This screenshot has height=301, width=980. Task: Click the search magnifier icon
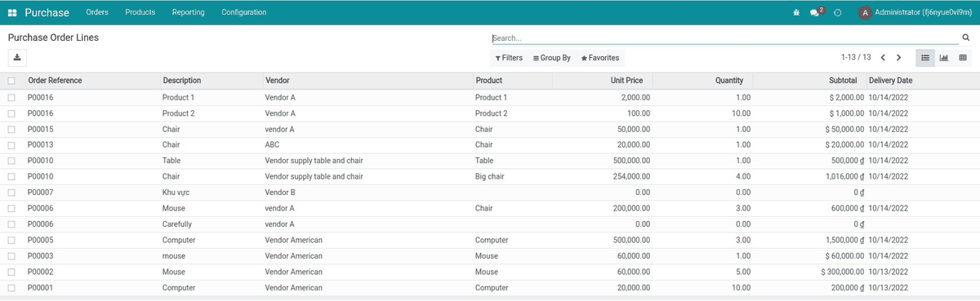(x=965, y=38)
